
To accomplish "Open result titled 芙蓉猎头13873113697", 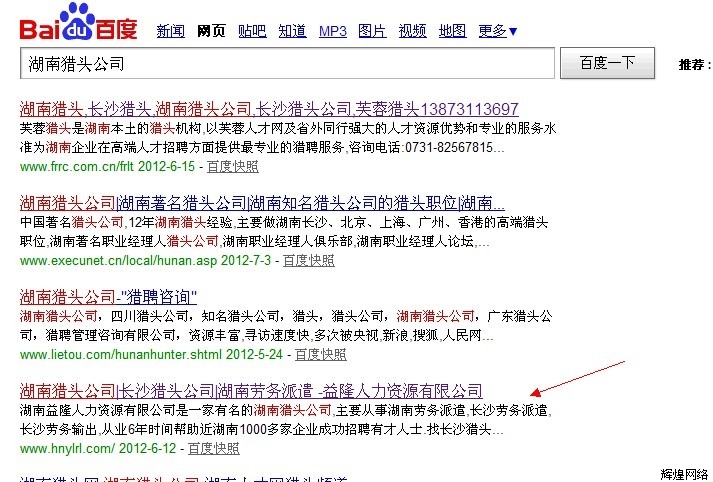I will [x=269, y=109].
